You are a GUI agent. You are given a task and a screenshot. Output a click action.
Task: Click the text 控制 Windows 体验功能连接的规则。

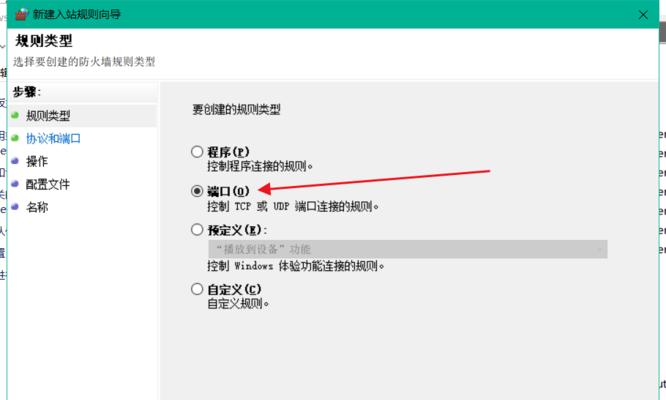pos(296,266)
